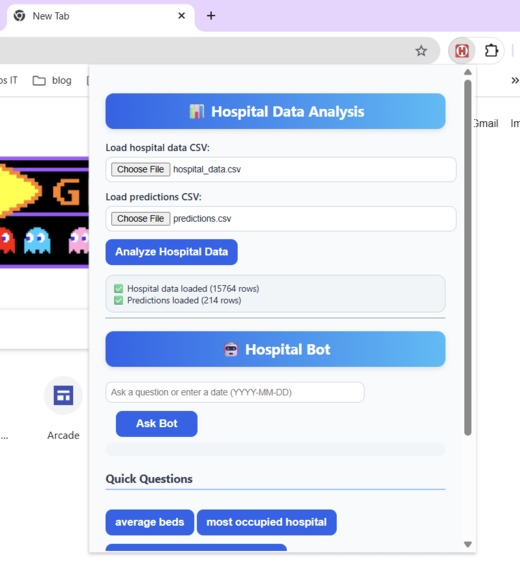Screen dimensions: 520x573
Task: Close the New Tab tab
Action: [x=182, y=16]
